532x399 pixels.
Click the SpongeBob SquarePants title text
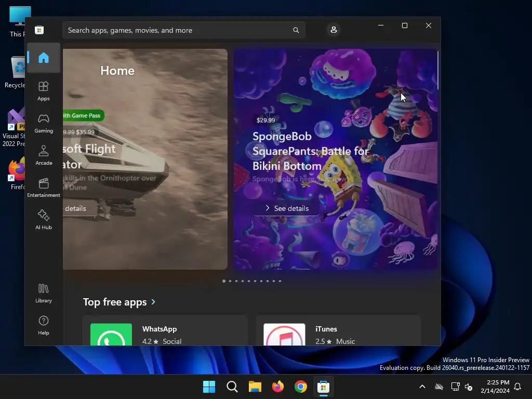(310, 151)
